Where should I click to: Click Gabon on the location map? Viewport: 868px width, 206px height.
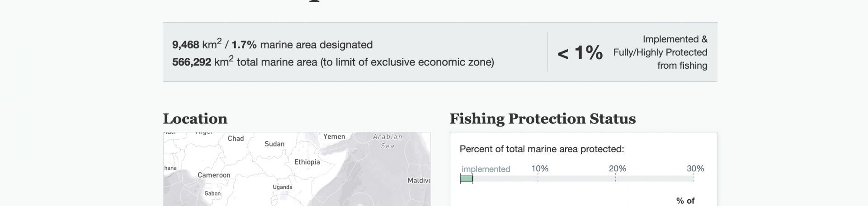[212, 193]
